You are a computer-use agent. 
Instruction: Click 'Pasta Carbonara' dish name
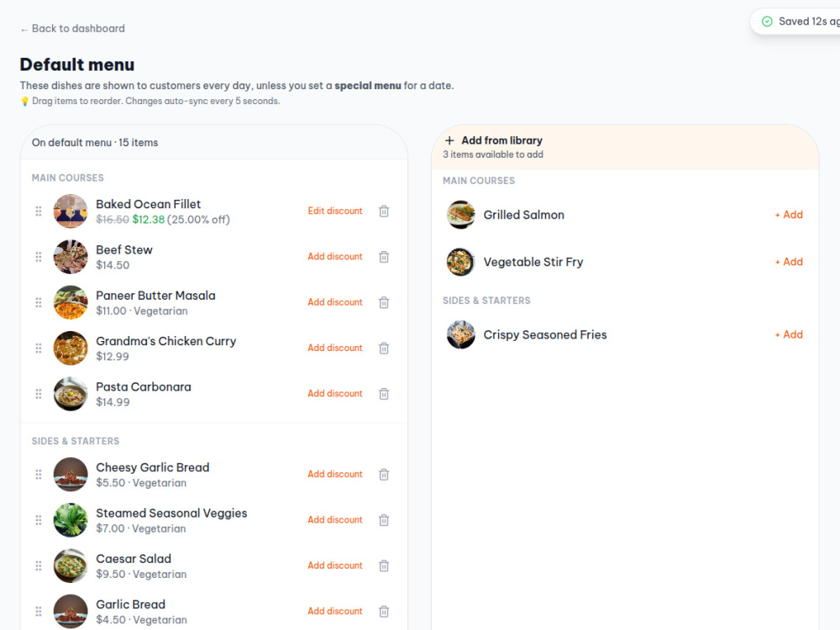pyautogui.click(x=144, y=386)
